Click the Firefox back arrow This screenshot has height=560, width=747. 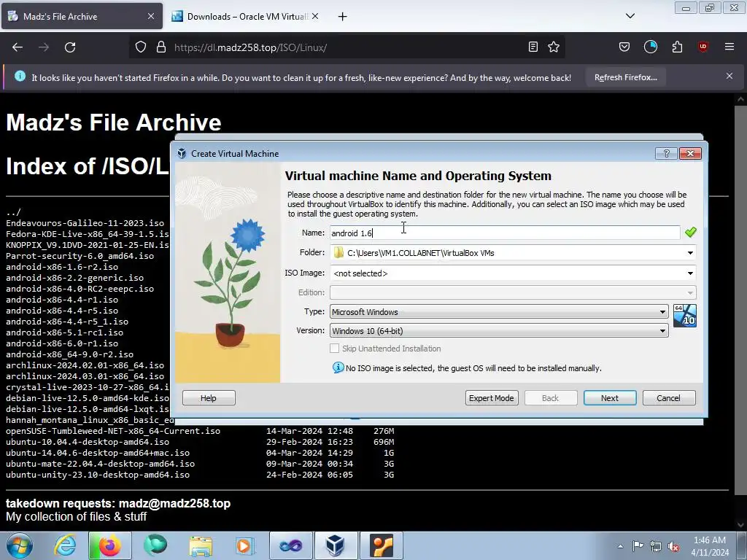[x=18, y=47]
